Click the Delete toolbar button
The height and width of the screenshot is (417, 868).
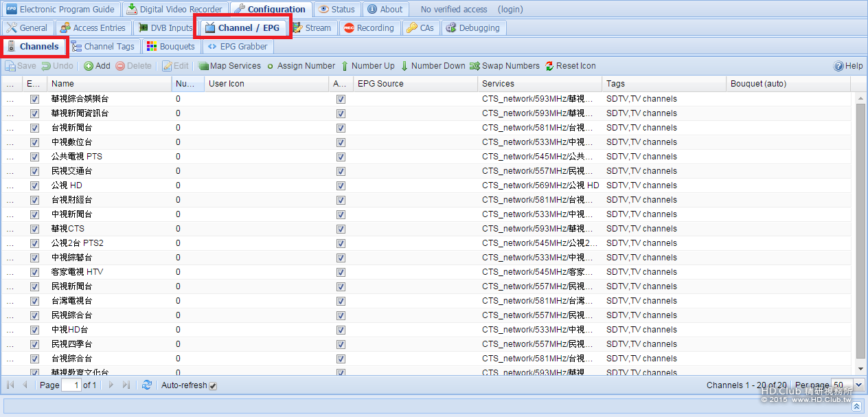click(x=133, y=66)
